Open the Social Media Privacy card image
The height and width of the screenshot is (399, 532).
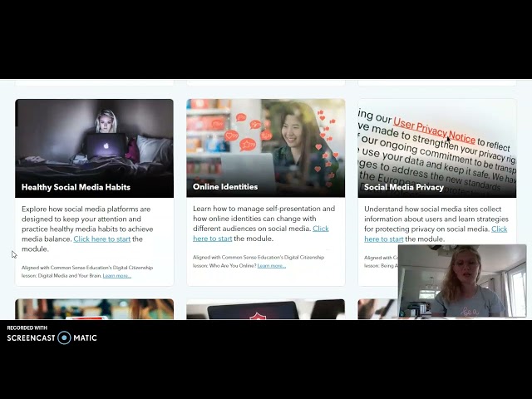(x=437, y=148)
